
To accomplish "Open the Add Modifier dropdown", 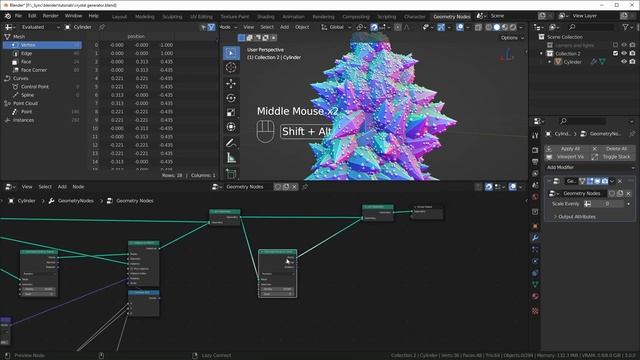I will [590, 167].
